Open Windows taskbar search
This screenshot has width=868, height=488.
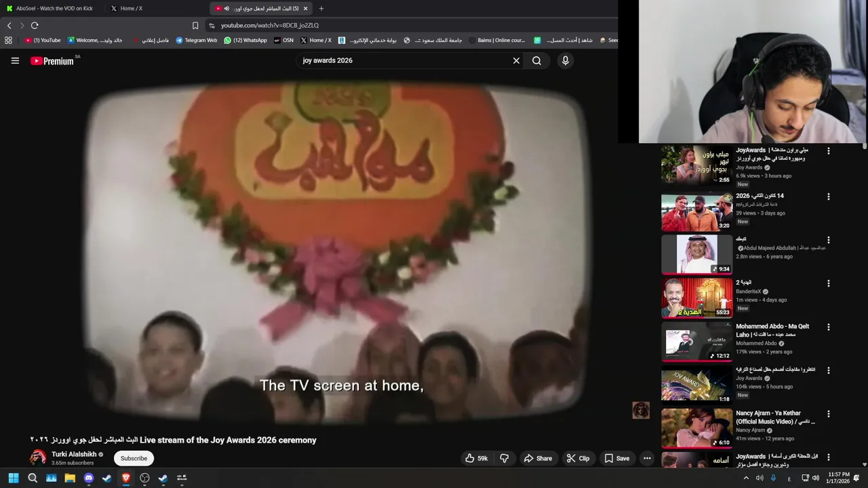[x=33, y=478]
